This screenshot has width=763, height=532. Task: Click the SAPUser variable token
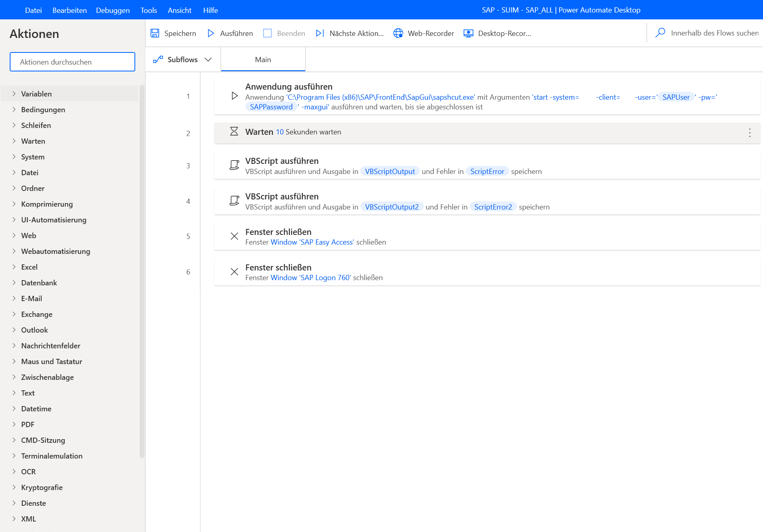676,97
